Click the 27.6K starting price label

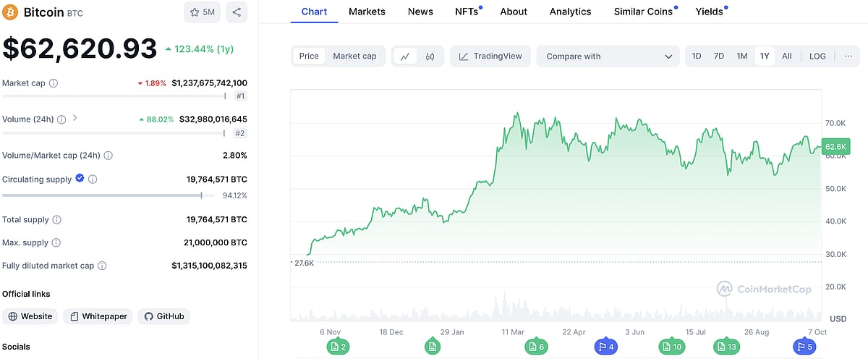click(304, 263)
